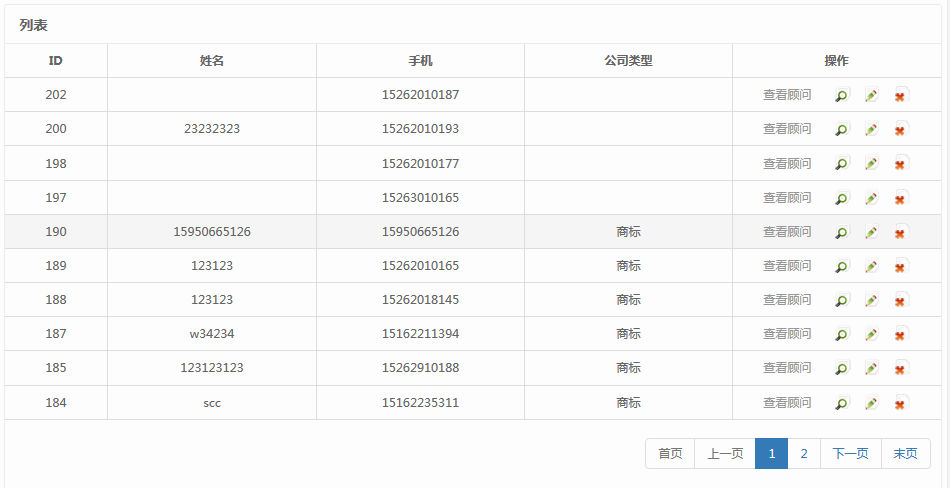Go to page 2 of the list
This screenshot has width=950, height=488.
point(803,454)
